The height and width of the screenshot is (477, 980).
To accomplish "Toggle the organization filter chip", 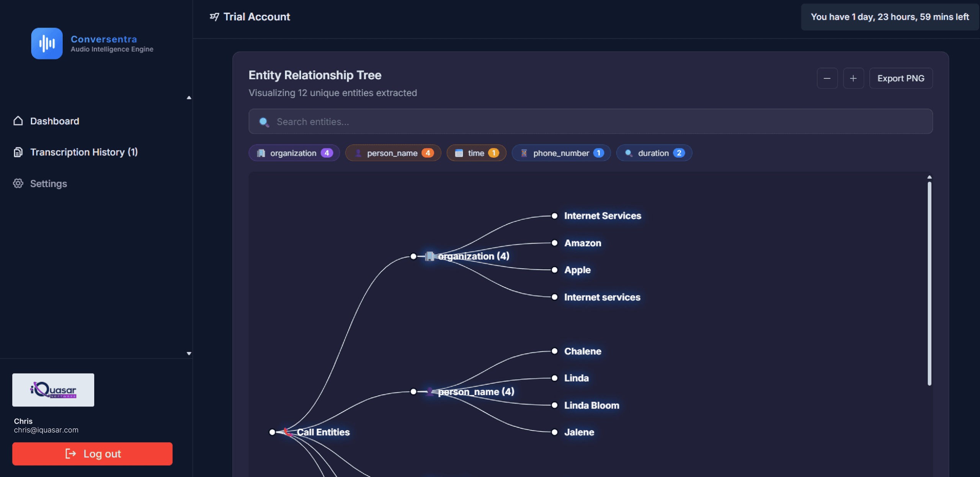I will (x=294, y=153).
